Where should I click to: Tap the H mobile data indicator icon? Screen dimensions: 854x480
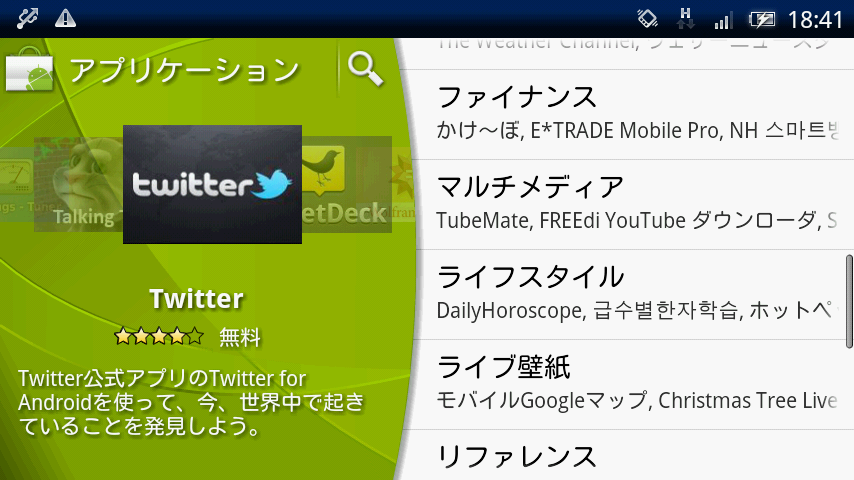(685, 19)
